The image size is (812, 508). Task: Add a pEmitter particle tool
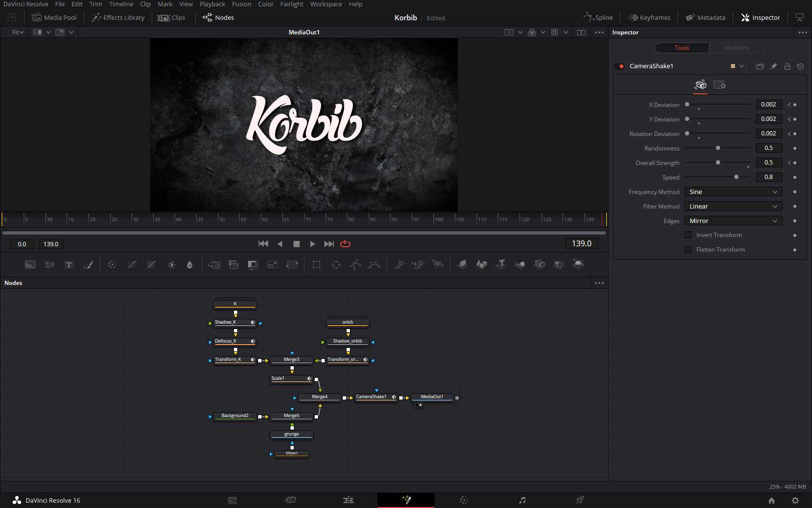[399, 264]
